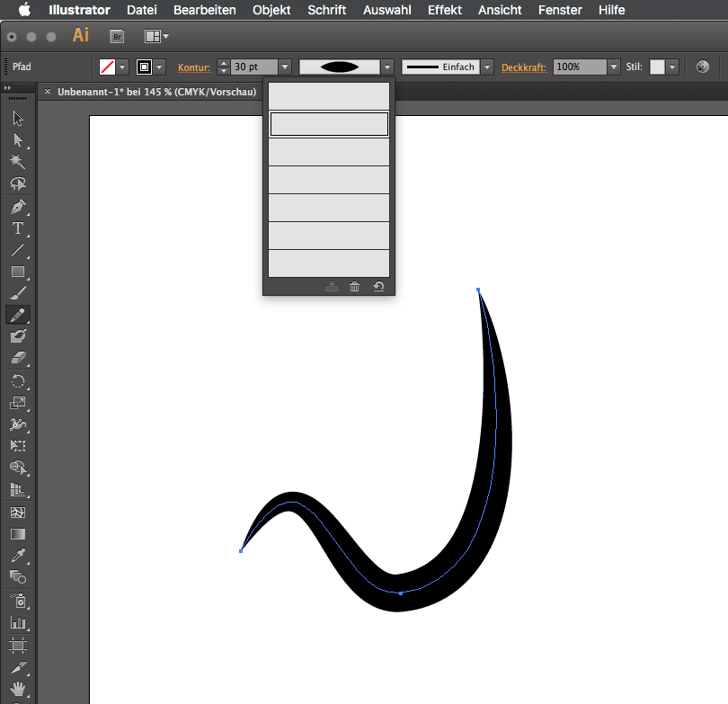Pick the Column Graph tool
The width and height of the screenshot is (728, 704).
tap(18, 622)
